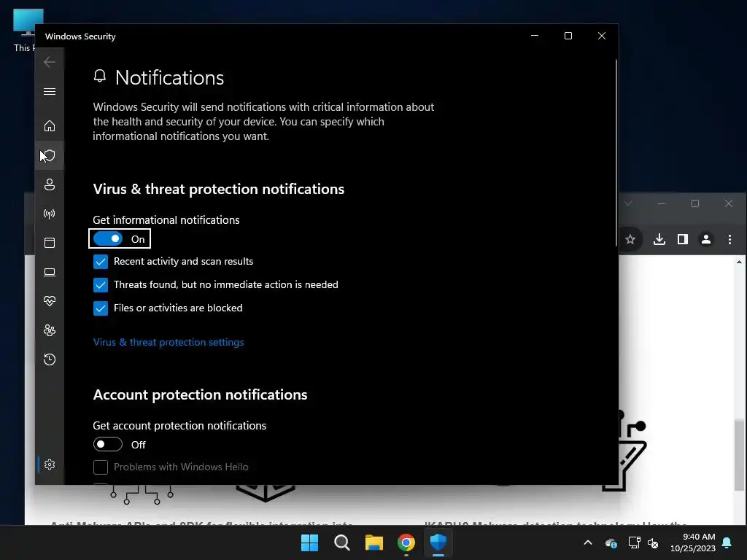Screen dimensions: 747x560
Task: Click Windows Security taskbar icon
Action: tap(438, 542)
